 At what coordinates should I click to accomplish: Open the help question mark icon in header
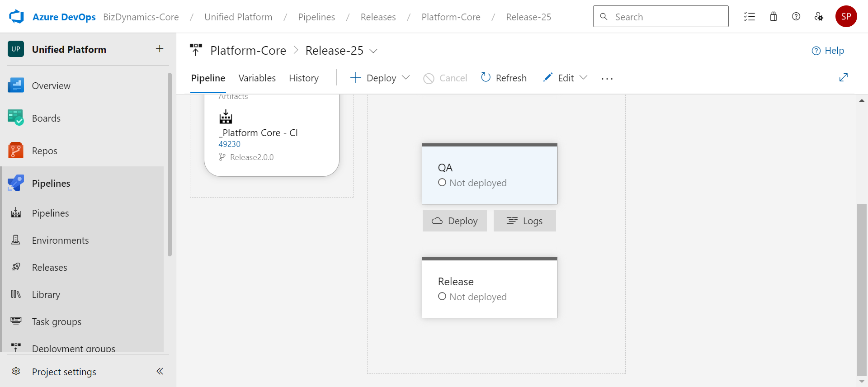tap(796, 17)
